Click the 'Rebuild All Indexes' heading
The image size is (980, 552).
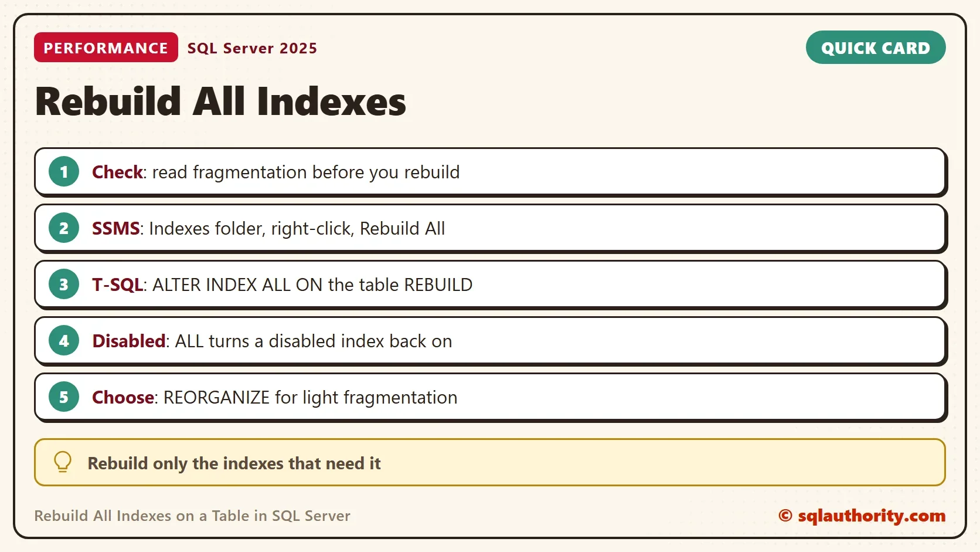click(220, 101)
